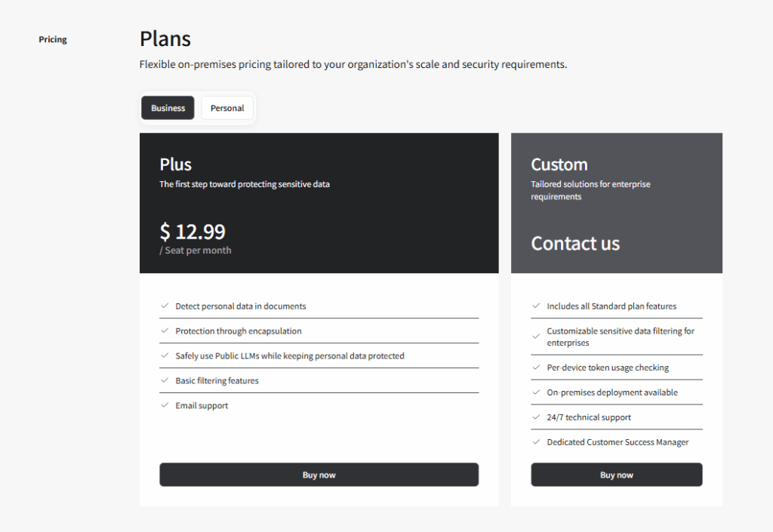
Task: Open the Pricing section link in sidebar
Action: pyautogui.click(x=53, y=39)
